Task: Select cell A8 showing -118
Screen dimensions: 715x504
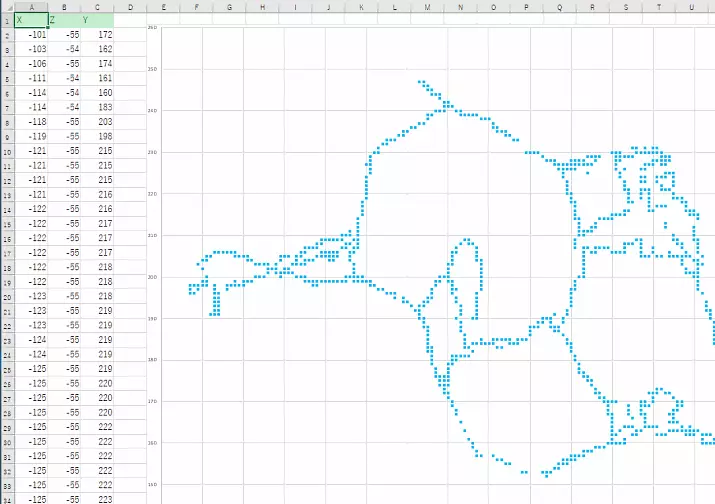Action: coord(31,122)
